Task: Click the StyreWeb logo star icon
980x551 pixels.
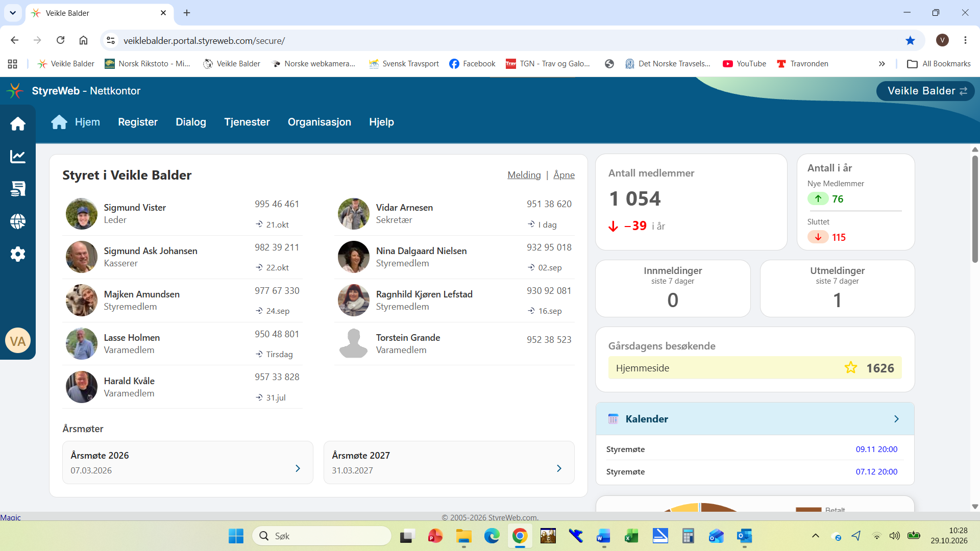Action: pyautogui.click(x=15, y=91)
